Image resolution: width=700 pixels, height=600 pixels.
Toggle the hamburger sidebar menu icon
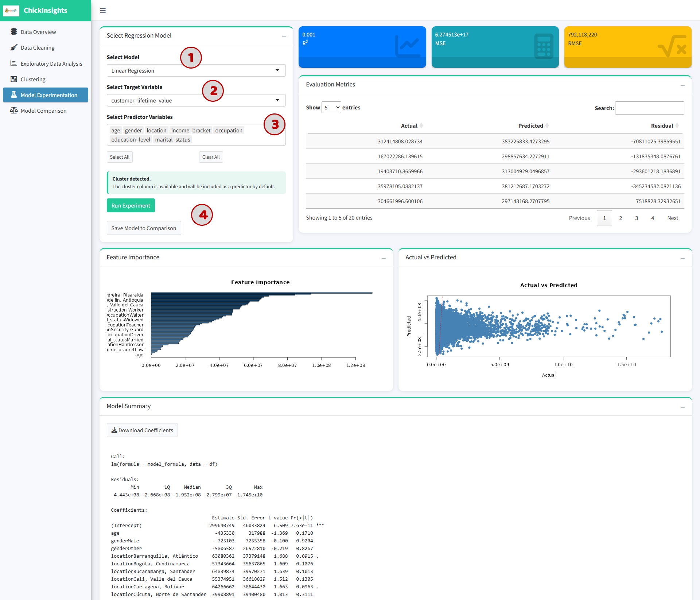click(x=103, y=11)
